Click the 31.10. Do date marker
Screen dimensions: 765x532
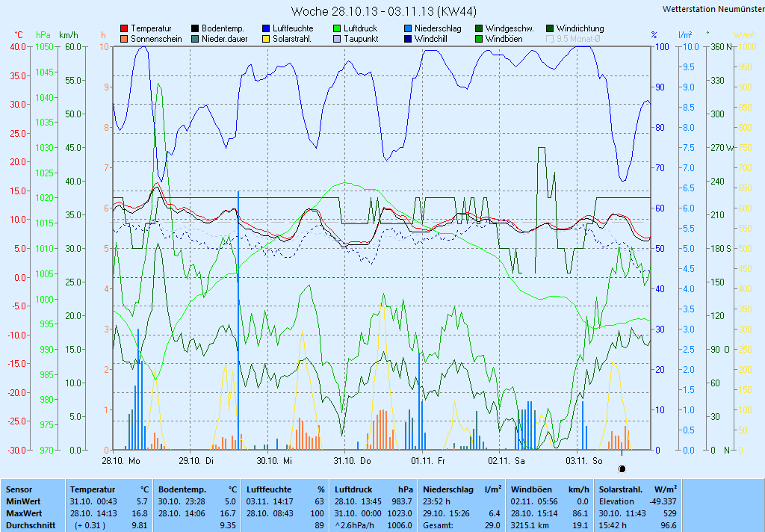(x=353, y=461)
